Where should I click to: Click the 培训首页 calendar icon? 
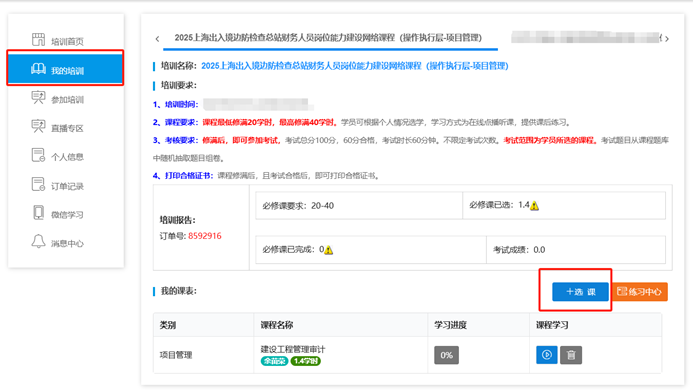pyautogui.click(x=38, y=39)
